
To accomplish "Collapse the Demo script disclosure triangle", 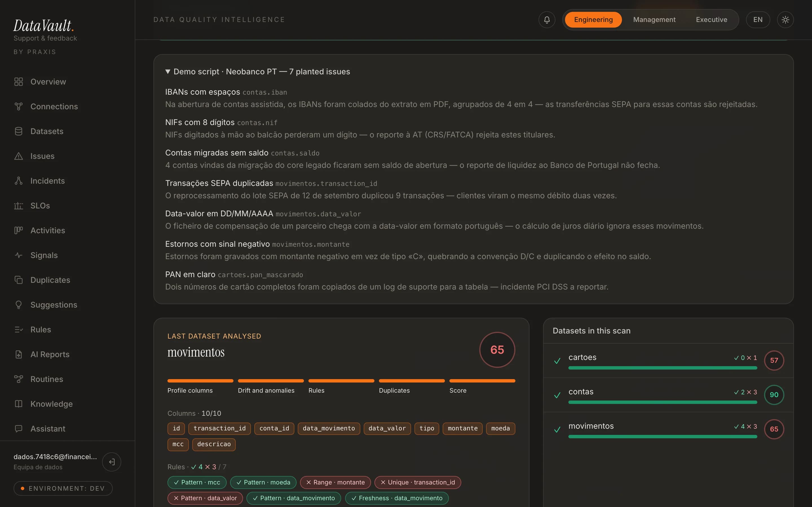I will coord(168,72).
